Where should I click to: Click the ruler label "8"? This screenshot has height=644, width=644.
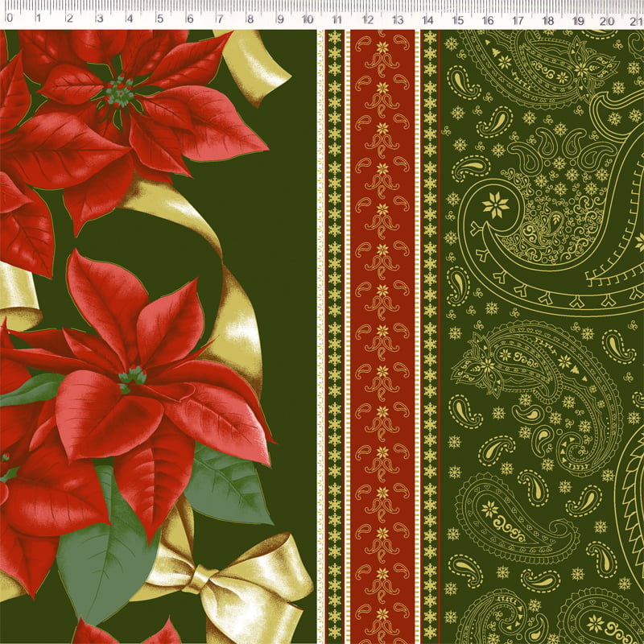(x=250, y=19)
